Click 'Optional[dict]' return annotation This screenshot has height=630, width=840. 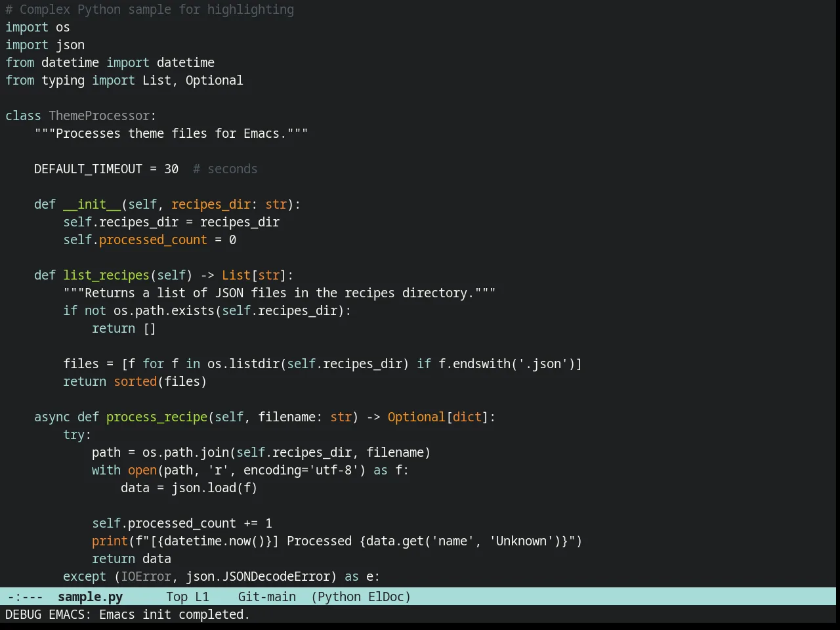coord(438,417)
